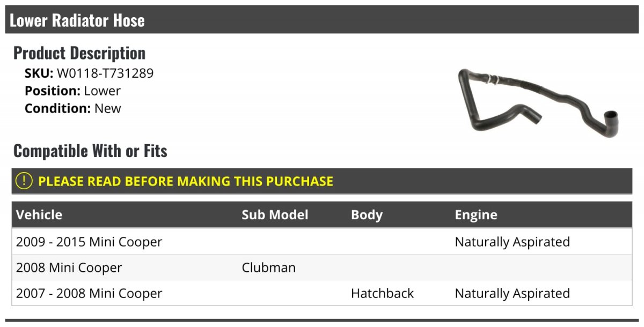Click the Engine column header
This screenshot has width=644, height=327.
pyautogui.click(x=476, y=215)
